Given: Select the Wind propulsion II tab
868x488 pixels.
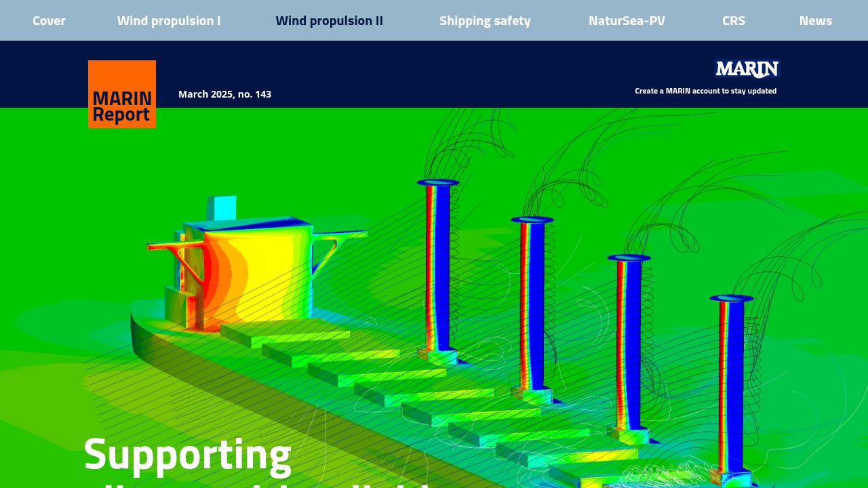Looking at the screenshot, I should tap(330, 20).
